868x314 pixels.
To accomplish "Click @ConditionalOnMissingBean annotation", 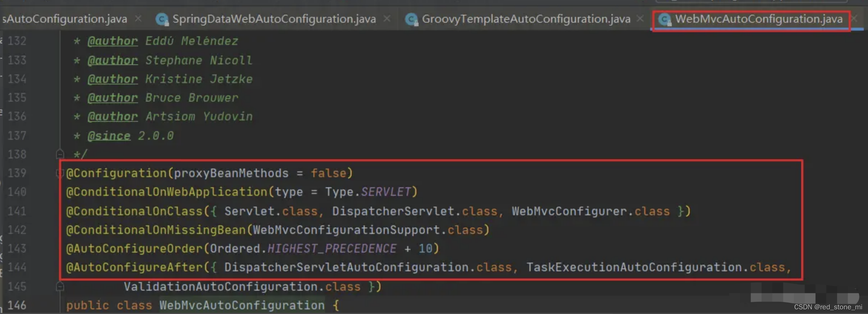I will click(x=156, y=230).
